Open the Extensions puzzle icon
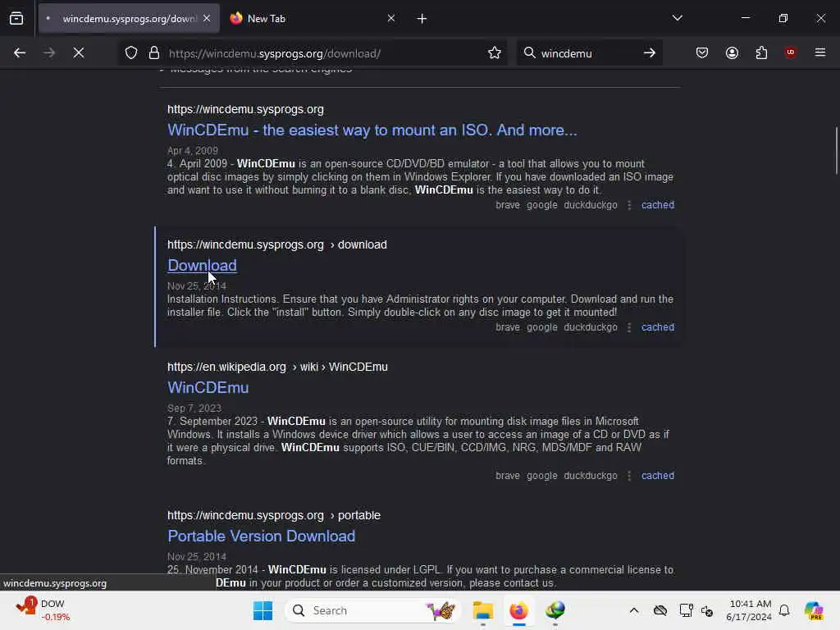This screenshot has width=840, height=630. pyautogui.click(x=762, y=52)
